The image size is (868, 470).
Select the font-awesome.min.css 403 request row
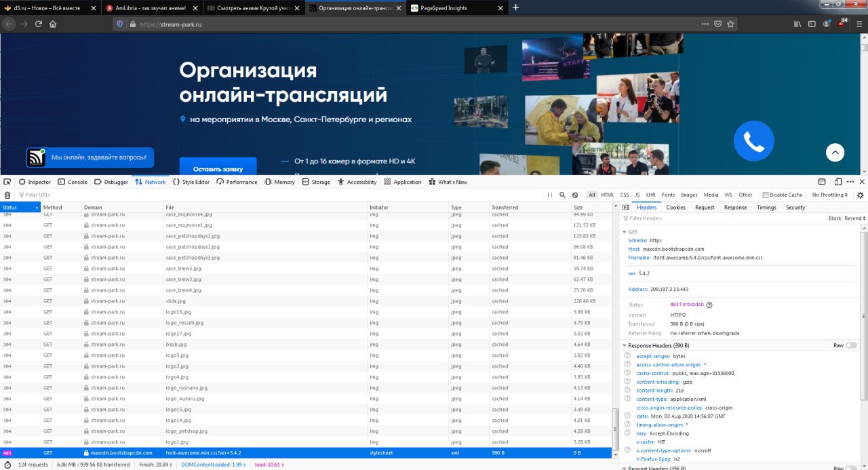pyautogui.click(x=306, y=452)
